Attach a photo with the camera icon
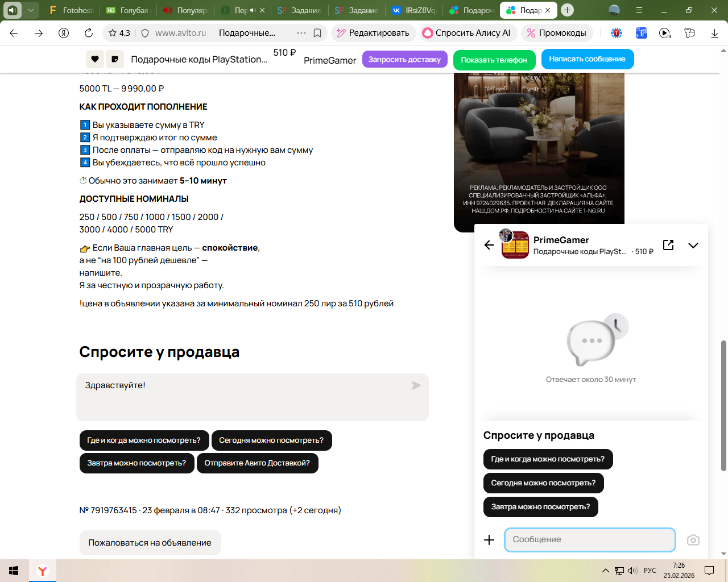Image resolution: width=728 pixels, height=582 pixels. pos(693,540)
